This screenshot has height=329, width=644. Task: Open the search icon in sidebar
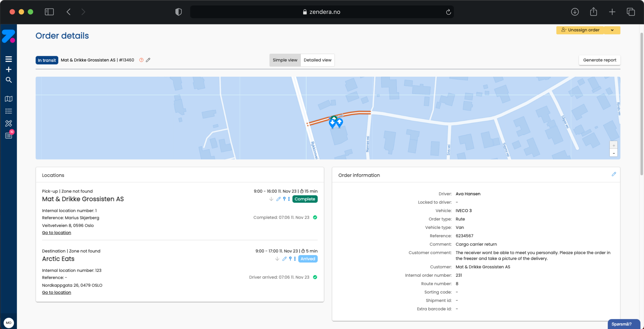click(9, 80)
